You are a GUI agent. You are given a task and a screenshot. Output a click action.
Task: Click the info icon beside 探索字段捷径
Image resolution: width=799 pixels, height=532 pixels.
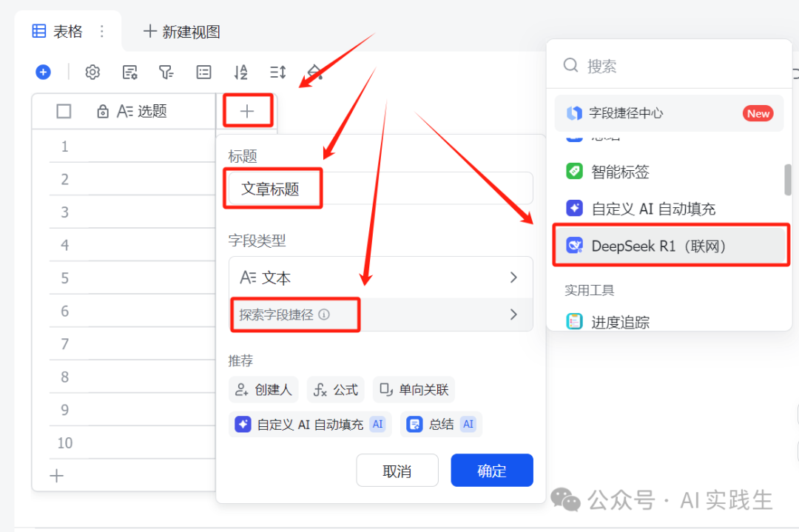(x=324, y=314)
